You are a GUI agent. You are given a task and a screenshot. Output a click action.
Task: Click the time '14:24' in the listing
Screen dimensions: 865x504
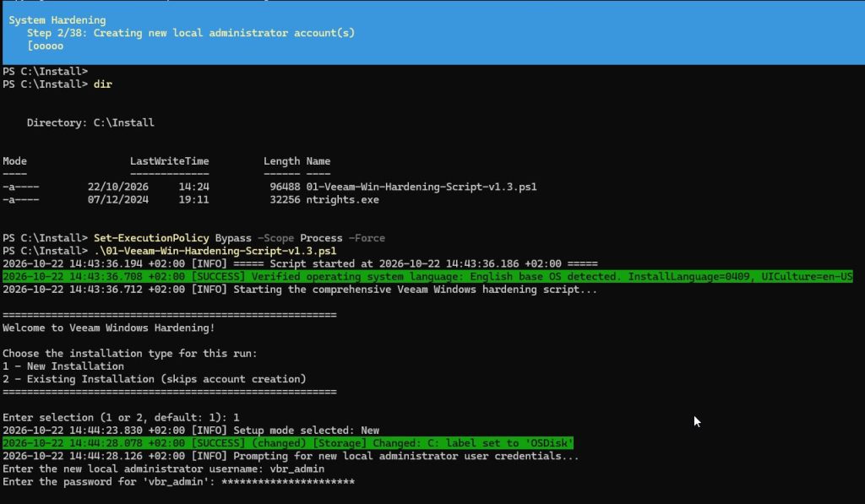click(x=193, y=187)
